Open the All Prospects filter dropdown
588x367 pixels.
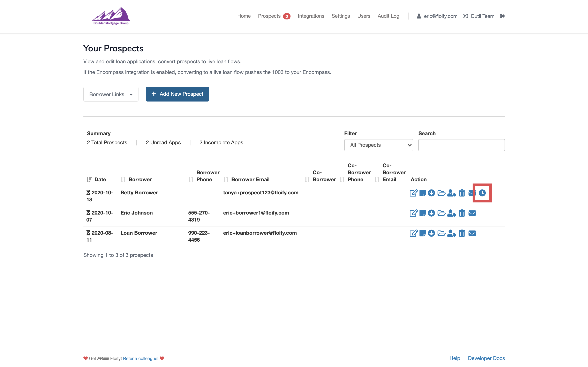pos(378,145)
